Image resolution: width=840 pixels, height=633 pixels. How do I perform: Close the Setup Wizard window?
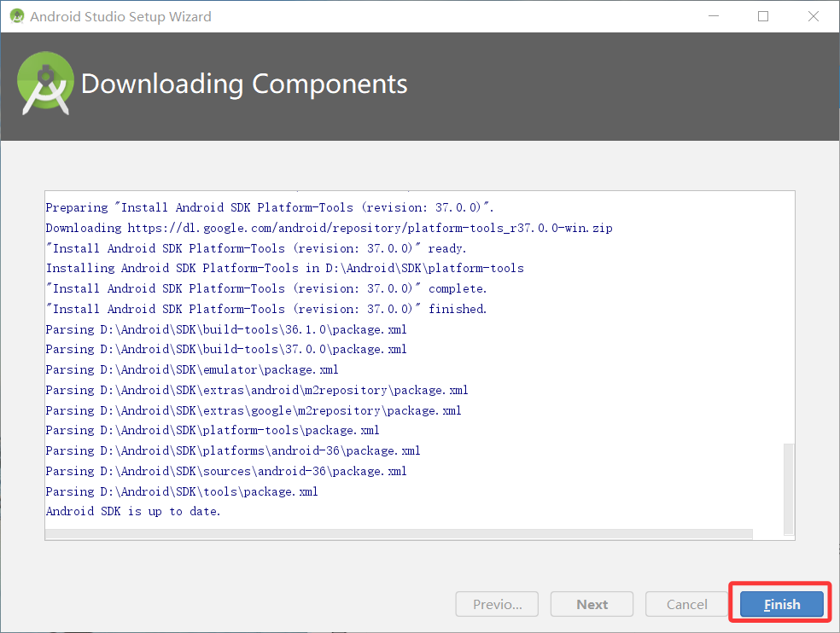tap(814, 16)
